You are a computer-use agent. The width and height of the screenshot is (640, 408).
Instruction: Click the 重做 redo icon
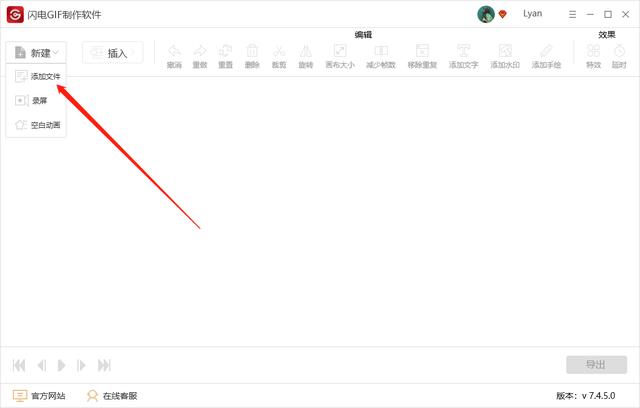(x=200, y=56)
